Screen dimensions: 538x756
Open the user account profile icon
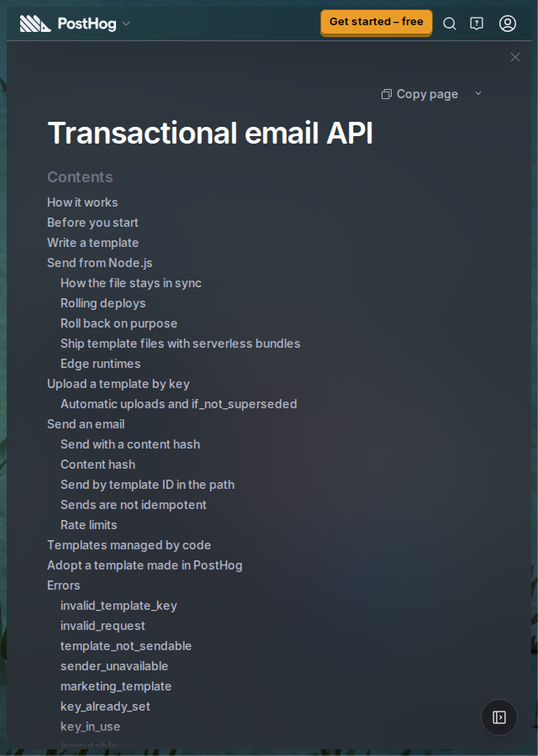pyautogui.click(x=507, y=24)
